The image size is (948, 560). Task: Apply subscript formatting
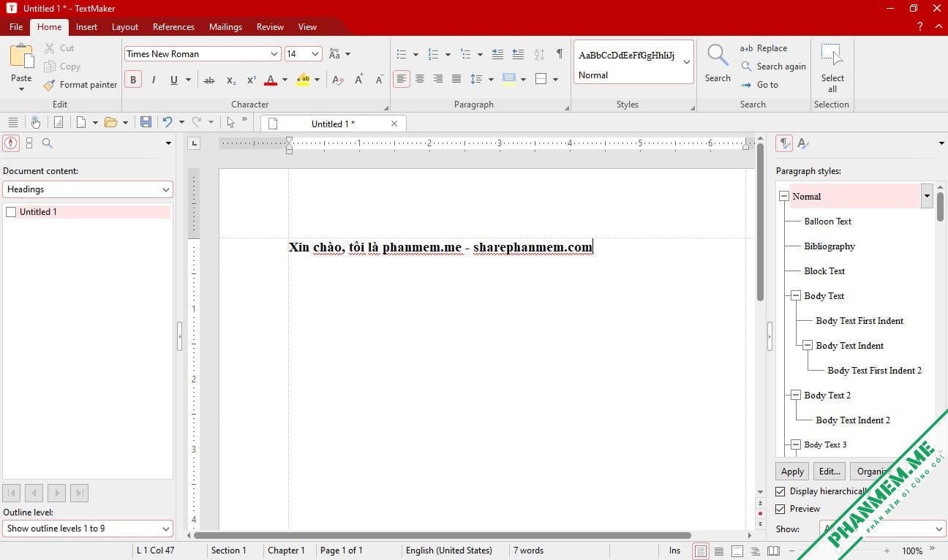(230, 80)
